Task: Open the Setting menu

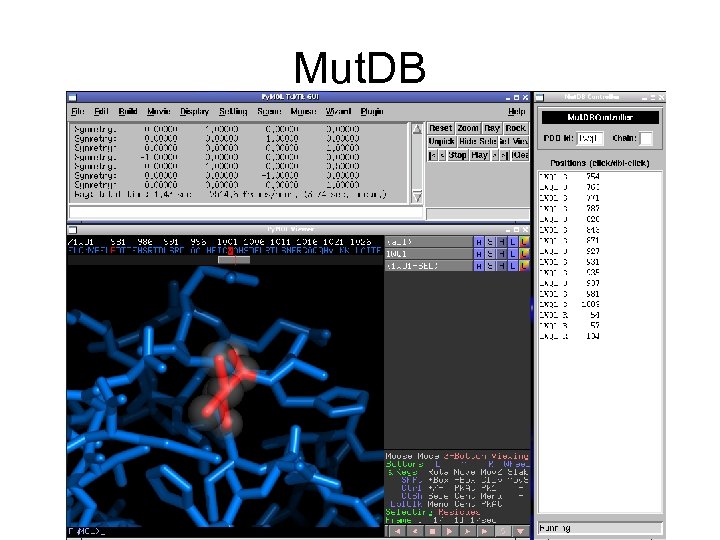Action: [x=233, y=111]
